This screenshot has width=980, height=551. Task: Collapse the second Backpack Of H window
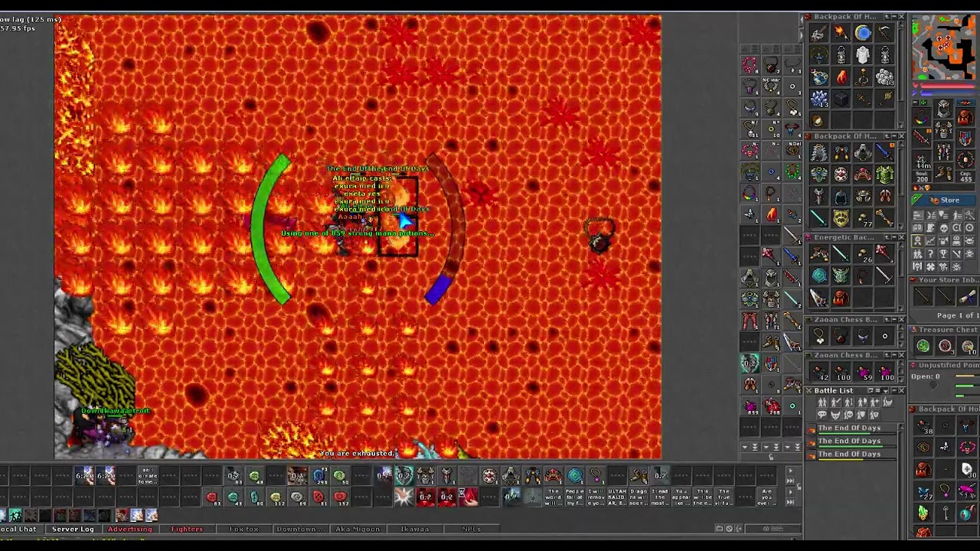894,136
